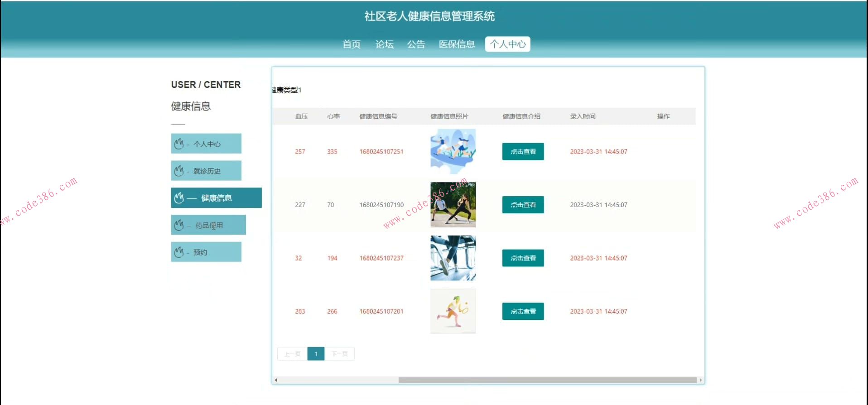Viewport: 868px width, 405px height.
Task: Click the flame icon beside 就诊历史
Action: click(x=179, y=171)
